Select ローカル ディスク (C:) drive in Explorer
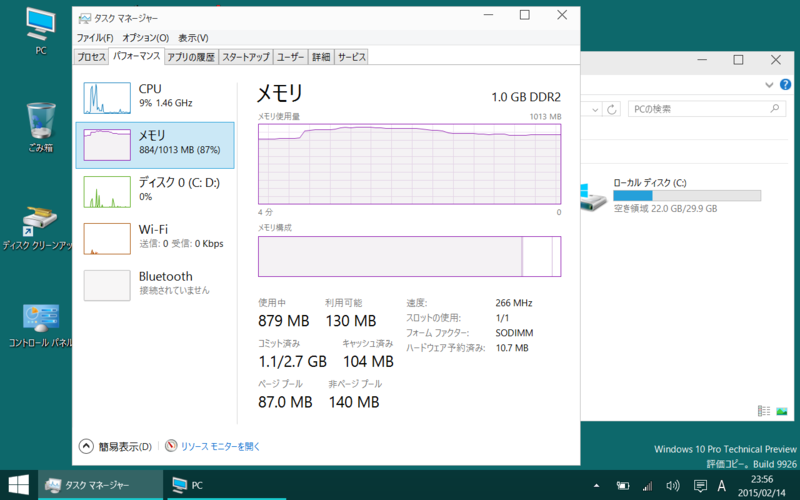 click(671, 196)
